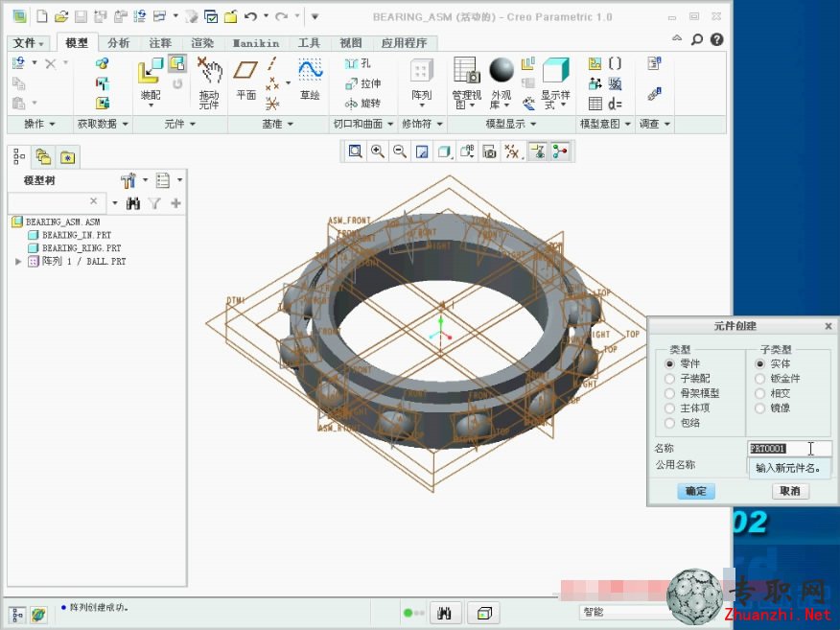
Task: Expand the 操作 group dropdown
Action: pos(39,124)
